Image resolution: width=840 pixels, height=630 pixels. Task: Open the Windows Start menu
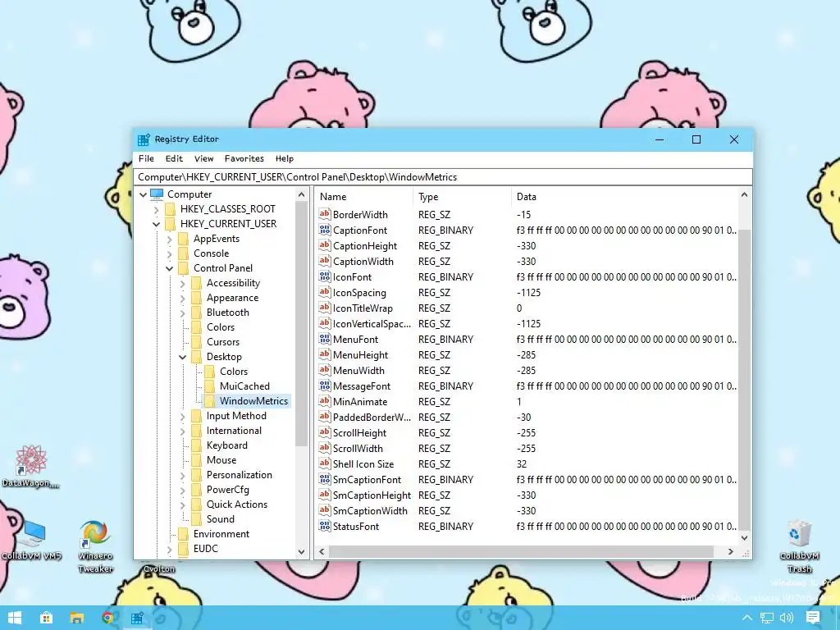click(x=15, y=618)
